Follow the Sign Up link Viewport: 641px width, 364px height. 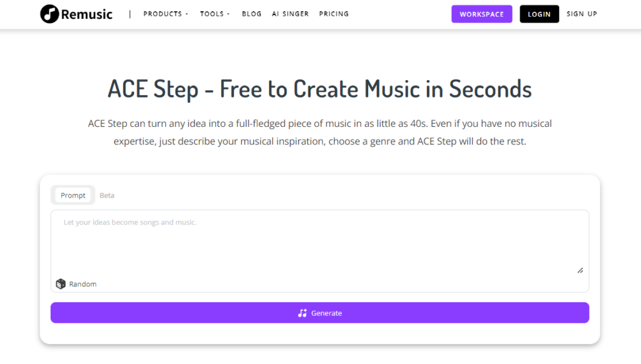click(582, 13)
